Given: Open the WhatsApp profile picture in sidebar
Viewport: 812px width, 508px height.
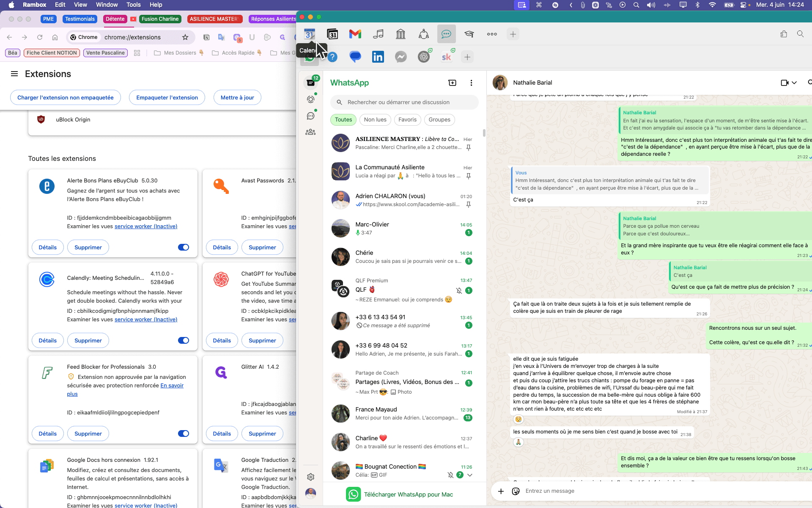Looking at the screenshot, I should coord(311,493).
